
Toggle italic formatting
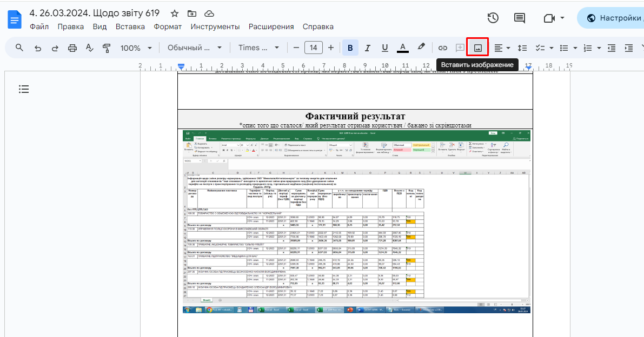(368, 48)
